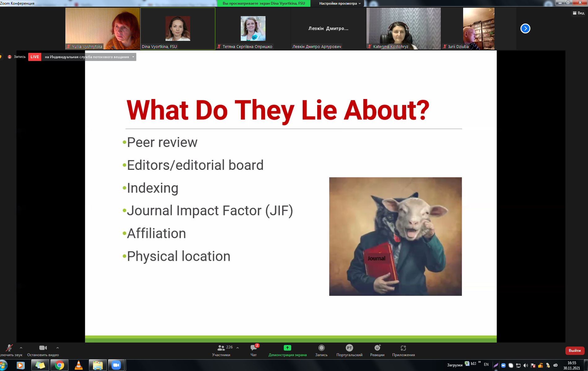Image resolution: width=588 pixels, height=371 pixels.
Task: Click the volume icon in system tray
Action: pos(525,365)
